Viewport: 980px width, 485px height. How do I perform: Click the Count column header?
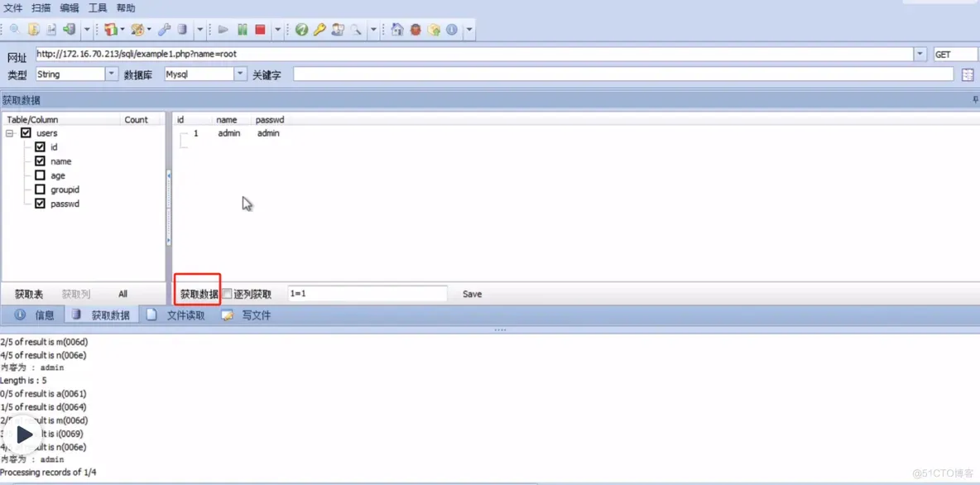(137, 119)
